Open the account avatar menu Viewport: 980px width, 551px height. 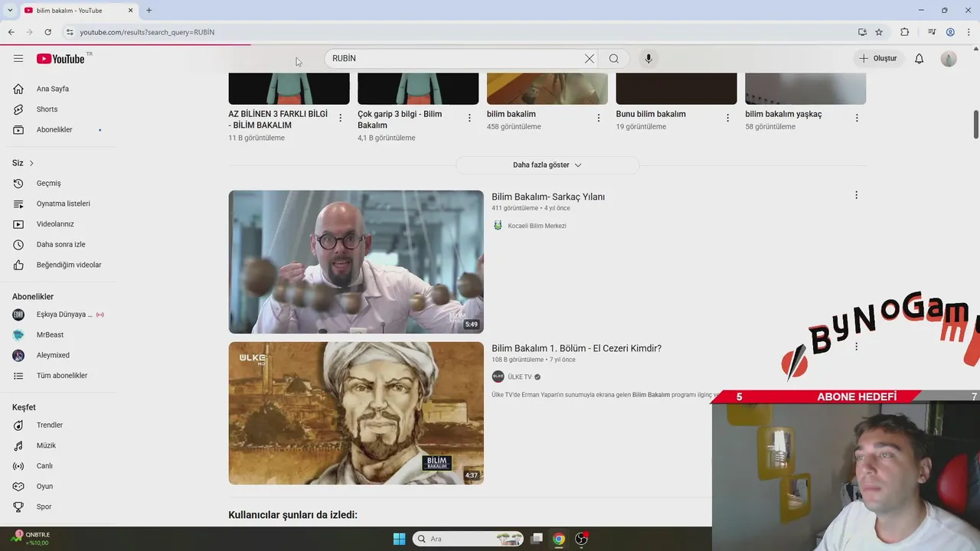point(949,59)
